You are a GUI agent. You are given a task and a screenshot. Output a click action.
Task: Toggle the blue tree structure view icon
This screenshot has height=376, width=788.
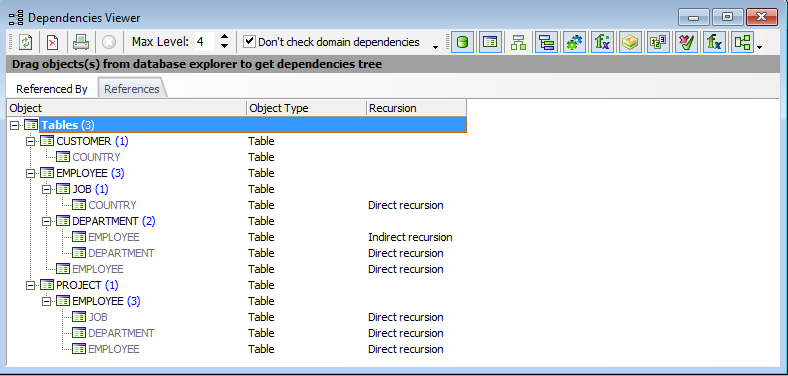pos(546,42)
